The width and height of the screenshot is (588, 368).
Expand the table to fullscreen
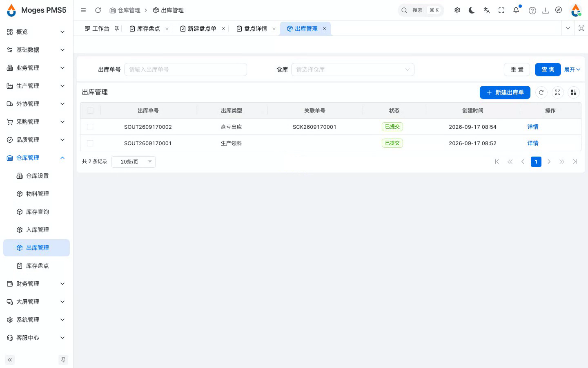(x=557, y=92)
